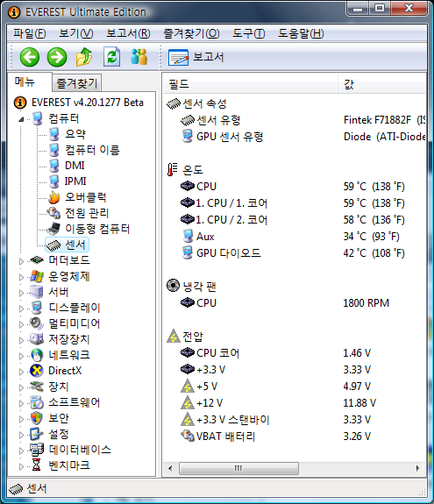The image size is (434, 504).
Task: Expand the 저장장치 node
Action: pos(21,340)
